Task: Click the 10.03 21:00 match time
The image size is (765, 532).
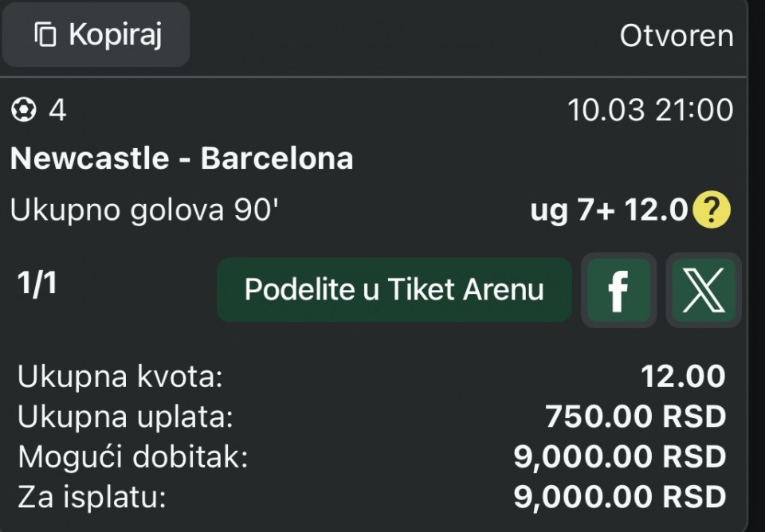Action: coord(650,111)
